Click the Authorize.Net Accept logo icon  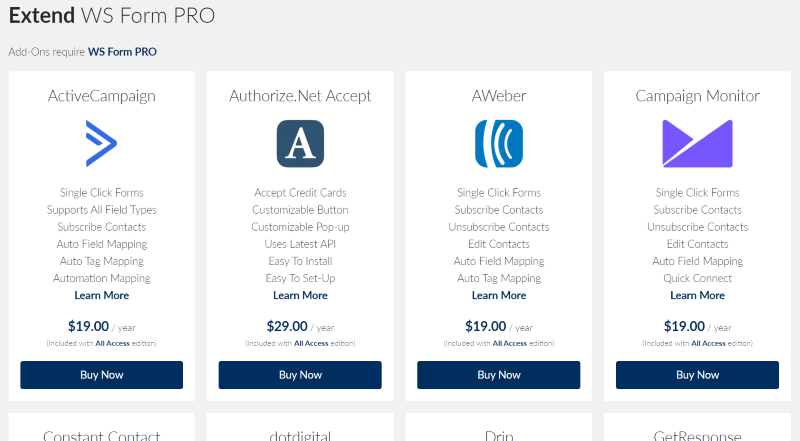tap(300, 143)
